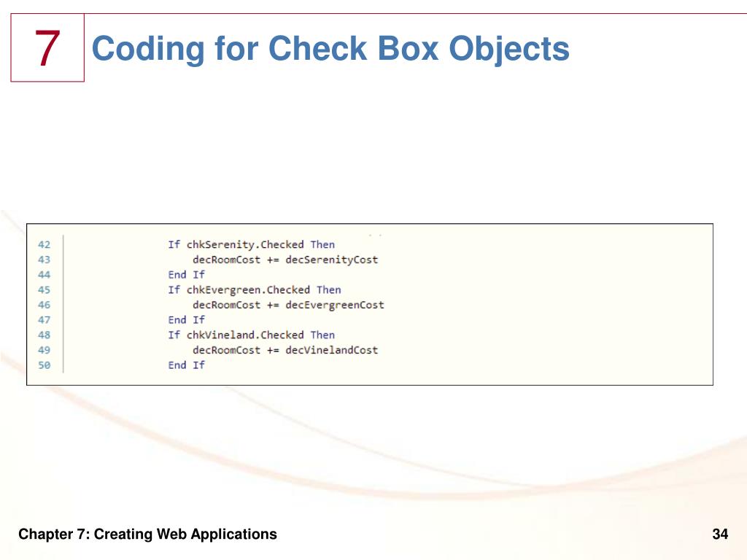Click code 'If chkSerenity.Checked Then'
The width and height of the screenshot is (747, 560).
pyautogui.click(x=252, y=245)
